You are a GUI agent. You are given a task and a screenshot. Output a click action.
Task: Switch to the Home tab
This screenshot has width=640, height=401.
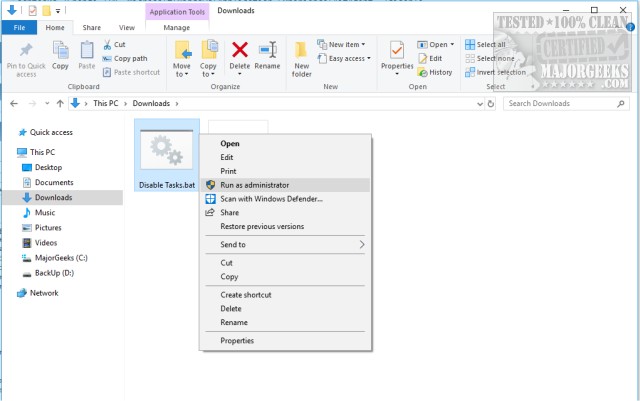point(55,27)
